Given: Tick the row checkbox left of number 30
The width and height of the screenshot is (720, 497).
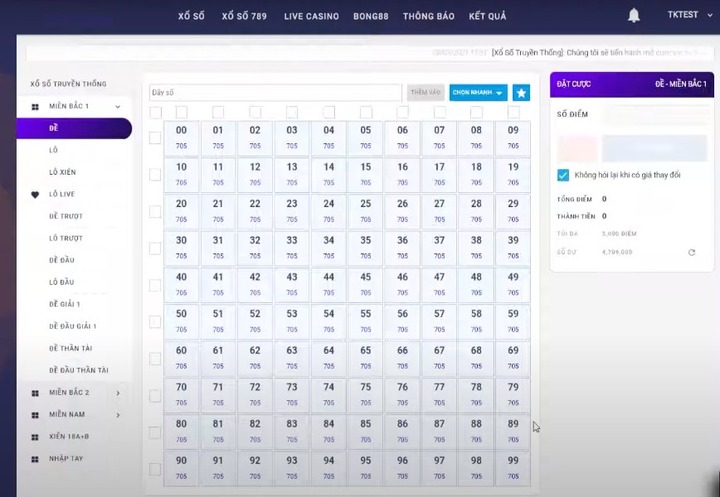Looking at the screenshot, I should click(155, 248).
